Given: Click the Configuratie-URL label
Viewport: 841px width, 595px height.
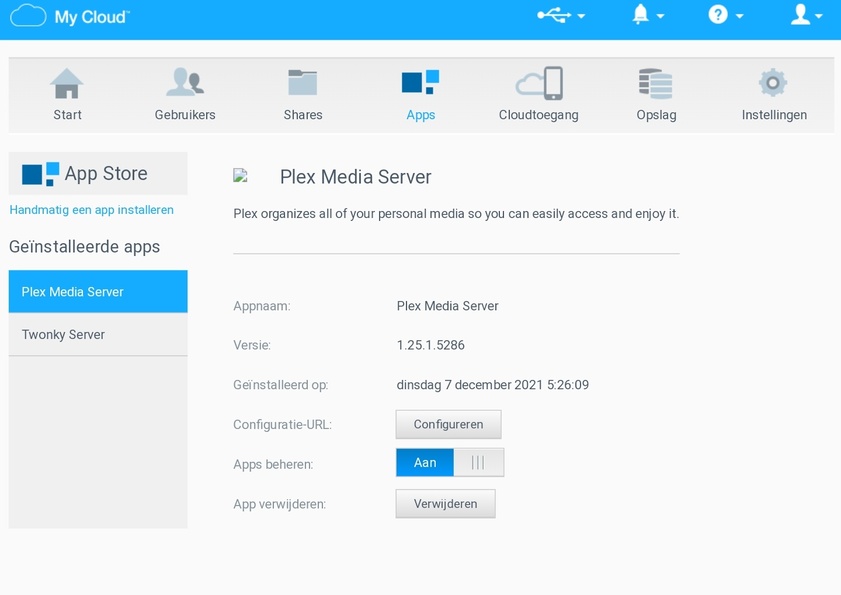Looking at the screenshot, I should point(283,425).
